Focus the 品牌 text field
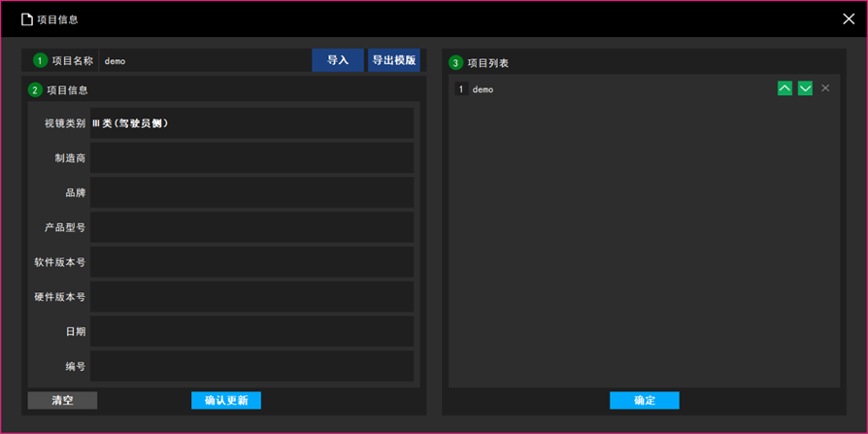The image size is (868, 434). (x=251, y=192)
